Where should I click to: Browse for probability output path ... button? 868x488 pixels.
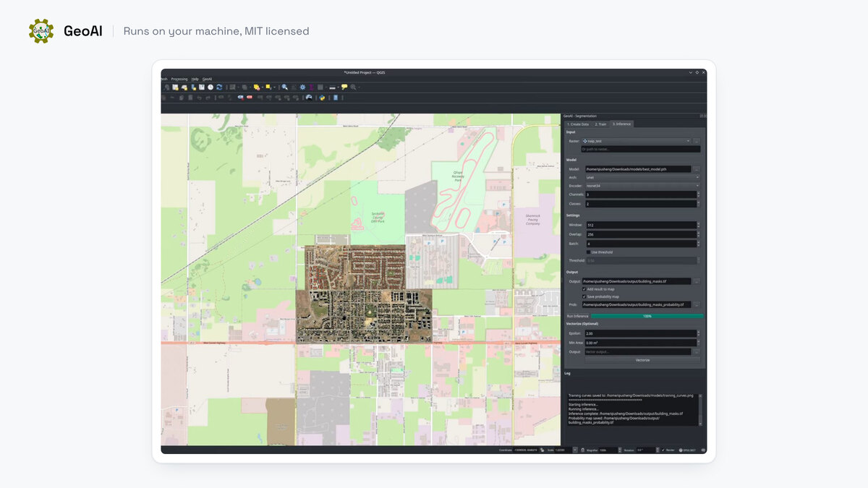click(697, 304)
